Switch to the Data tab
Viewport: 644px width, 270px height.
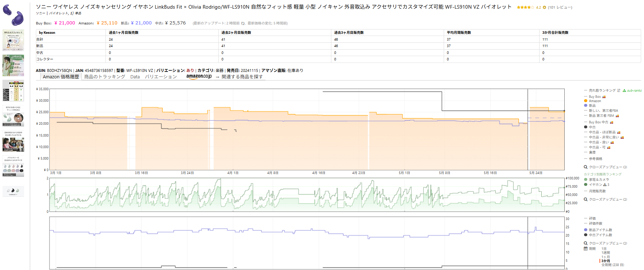[x=135, y=77]
